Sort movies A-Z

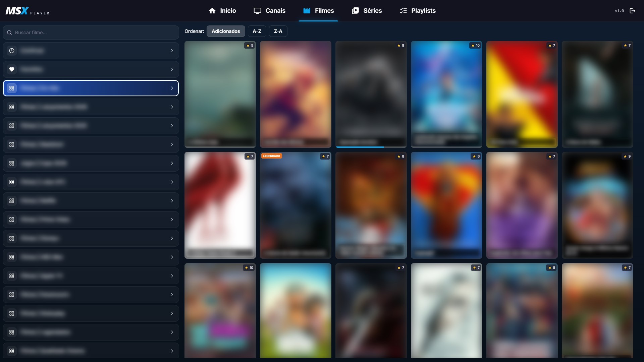click(x=257, y=31)
